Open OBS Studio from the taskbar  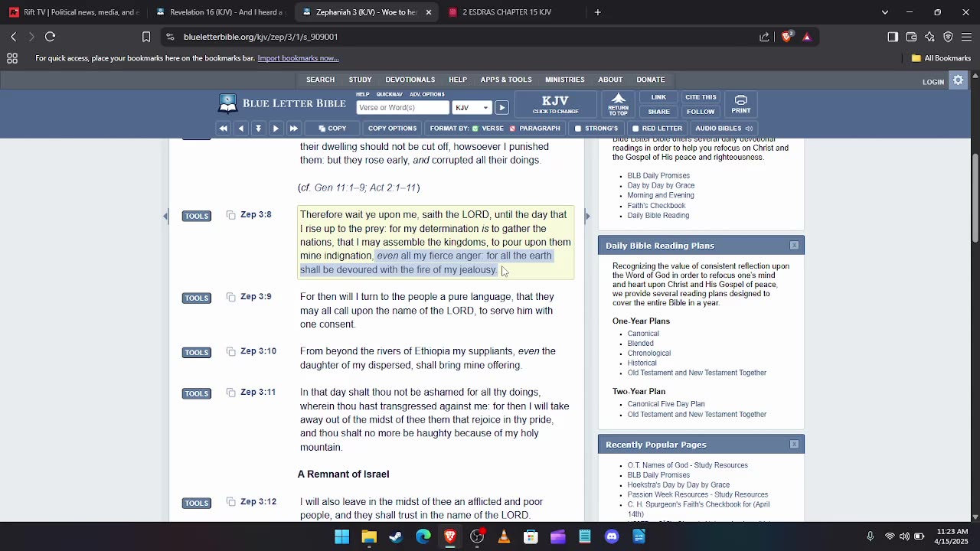coord(477,536)
